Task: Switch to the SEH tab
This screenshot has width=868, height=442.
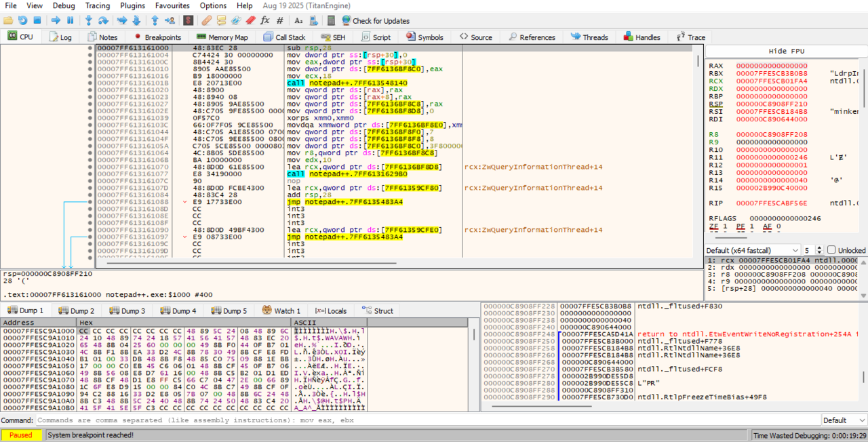Action: click(x=333, y=37)
